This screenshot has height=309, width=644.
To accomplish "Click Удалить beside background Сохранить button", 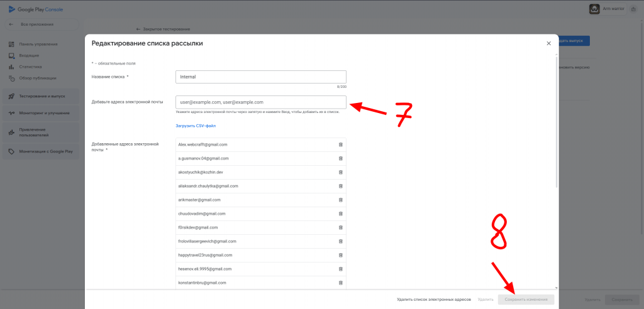I will coord(592,300).
